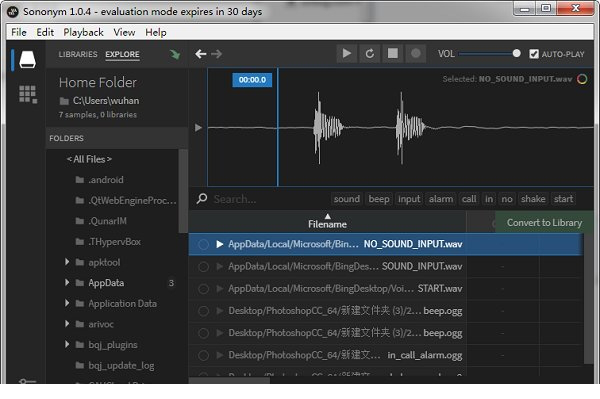Filter by the 'alarm' tag
Image resolution: width=600 pixels, height=399 pixels.
440,199
